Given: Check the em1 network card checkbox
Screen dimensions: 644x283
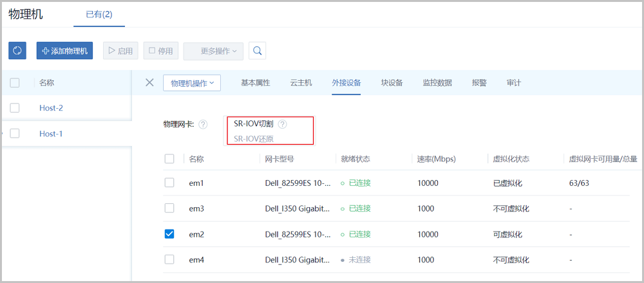Looking at the screenshot, I should point(169,183).
